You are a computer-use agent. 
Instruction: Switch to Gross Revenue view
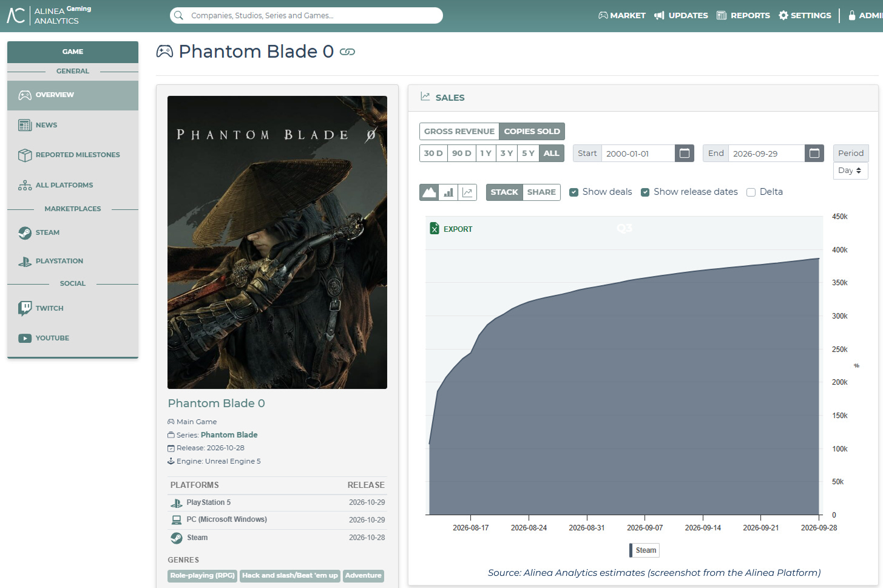click(x=459, y=132)
